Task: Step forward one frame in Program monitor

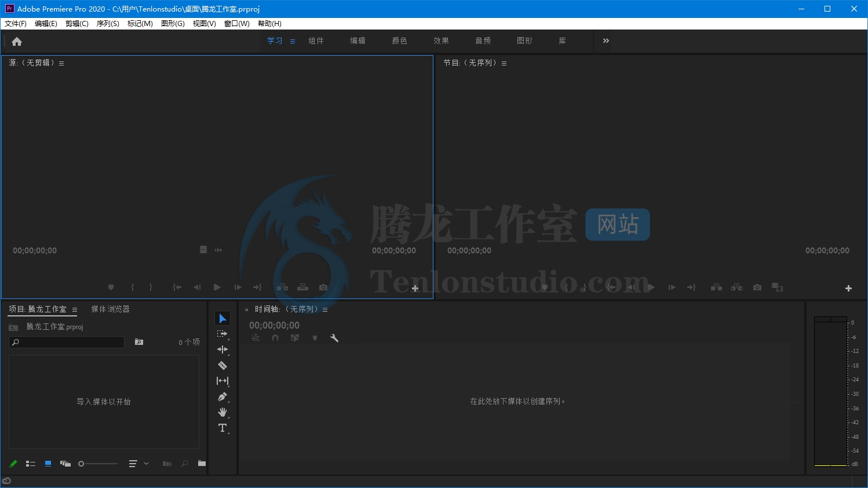Action: 672,287
